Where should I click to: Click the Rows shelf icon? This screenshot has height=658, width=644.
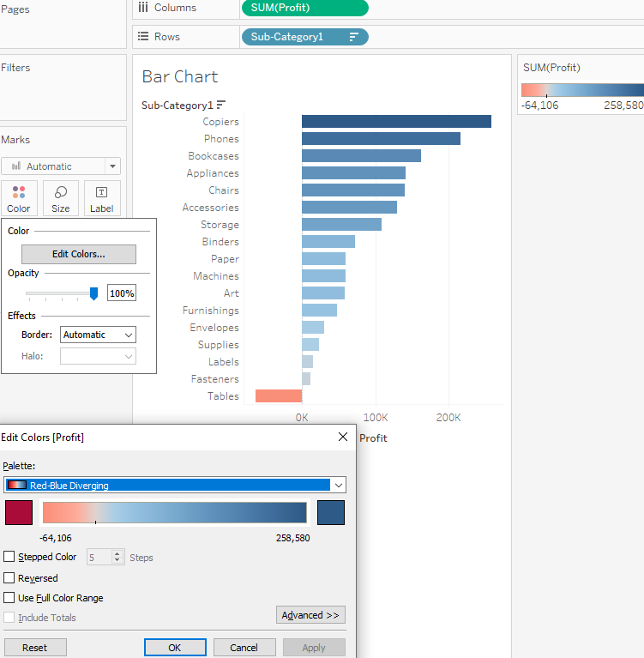[143, 37]
